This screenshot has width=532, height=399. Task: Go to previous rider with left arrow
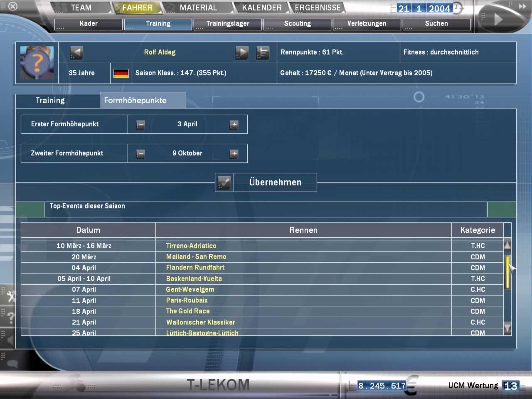(x=76, y=52)
